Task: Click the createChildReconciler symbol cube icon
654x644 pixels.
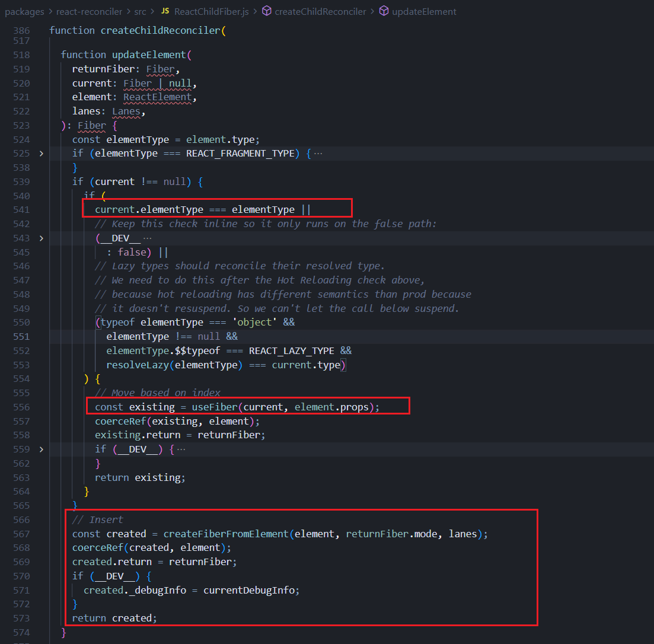Action: [267, 11]
